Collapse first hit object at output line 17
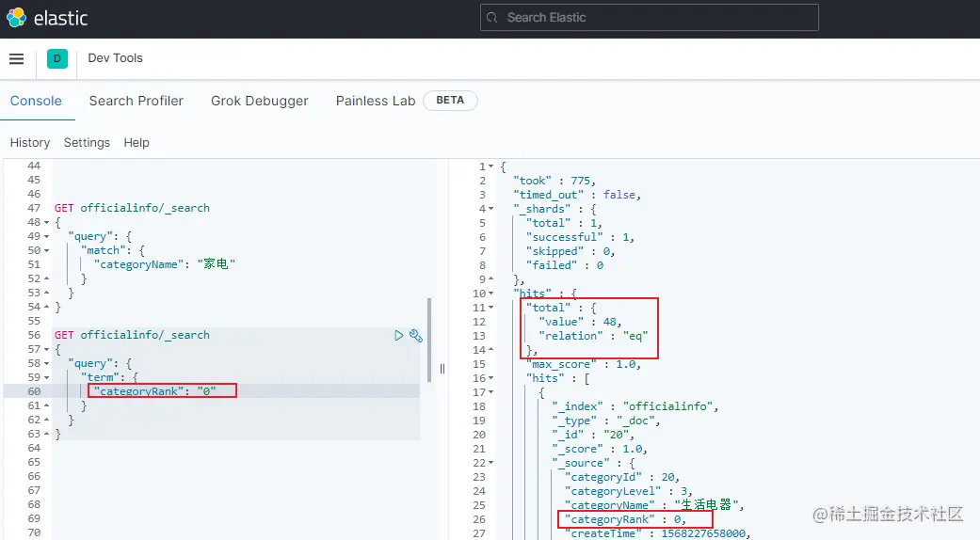 click(x=491, y=392)
